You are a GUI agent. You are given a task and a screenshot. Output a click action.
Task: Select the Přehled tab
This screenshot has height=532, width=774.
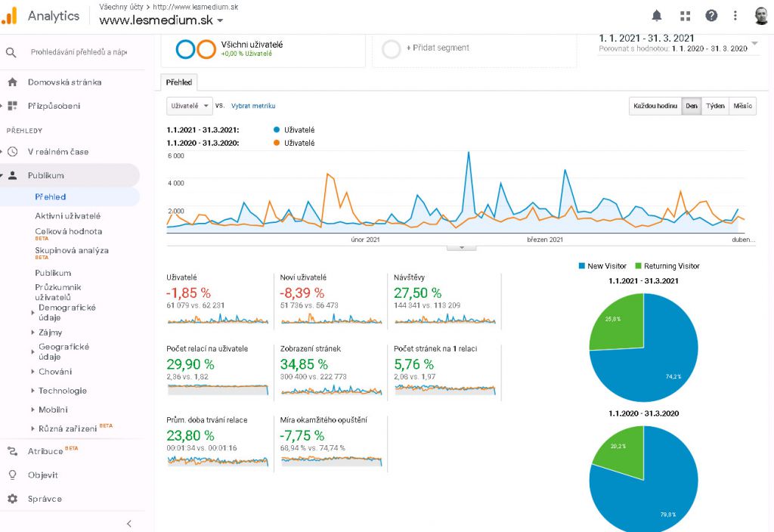pos(179,82)
